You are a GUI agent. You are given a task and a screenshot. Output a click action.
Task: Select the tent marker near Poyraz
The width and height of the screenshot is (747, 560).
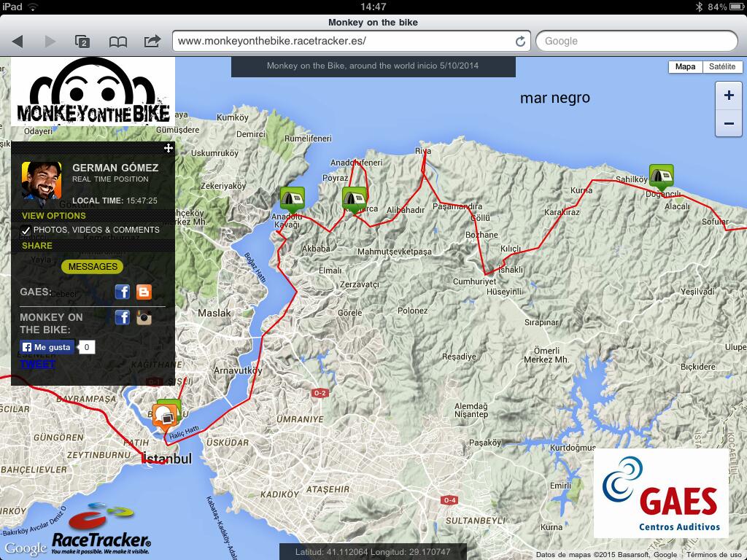[x=355, y=201]
